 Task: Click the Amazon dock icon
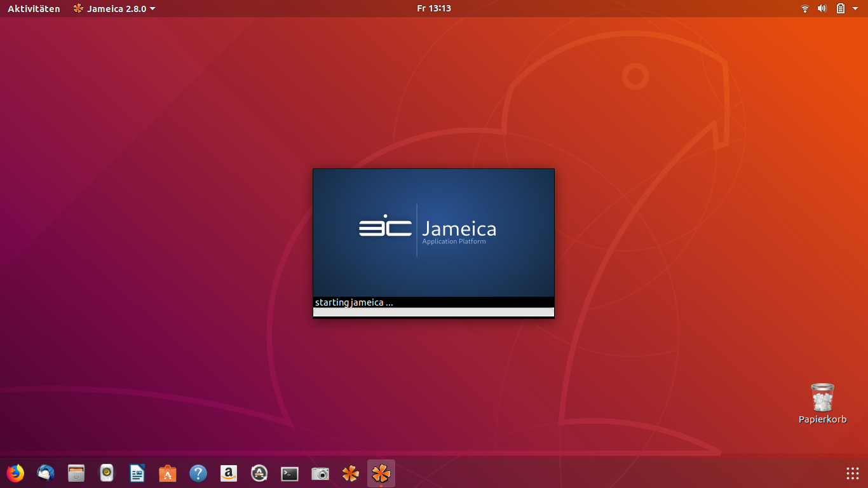229,473
